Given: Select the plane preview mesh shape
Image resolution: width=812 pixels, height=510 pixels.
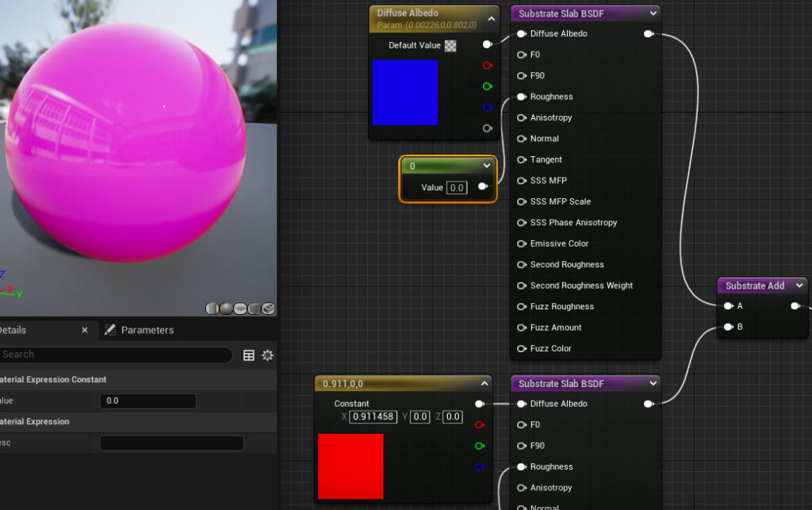Looking at the screenshot, I should [x=240, y=309].
